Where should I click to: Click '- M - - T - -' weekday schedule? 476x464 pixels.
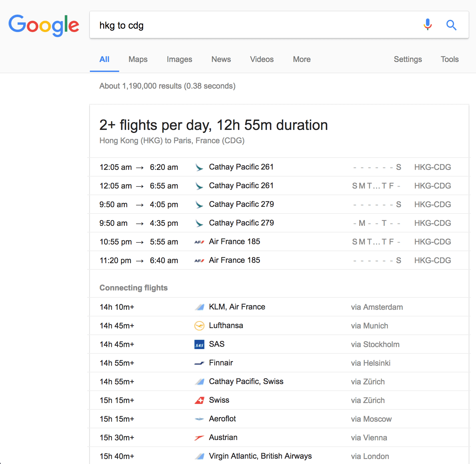tap(377, 223)
